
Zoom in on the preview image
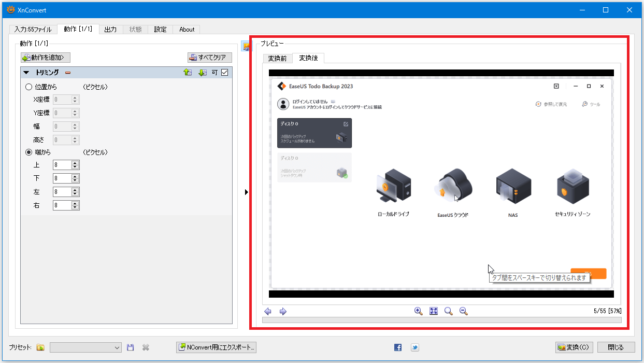[x=419, y=311]
